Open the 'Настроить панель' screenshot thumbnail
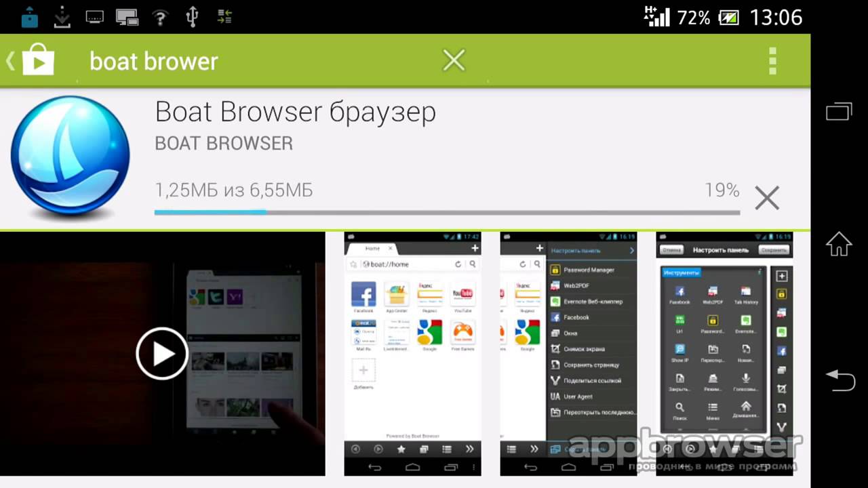Image resolution: width=868 pixels, height=488 pixels. [724, 354]
